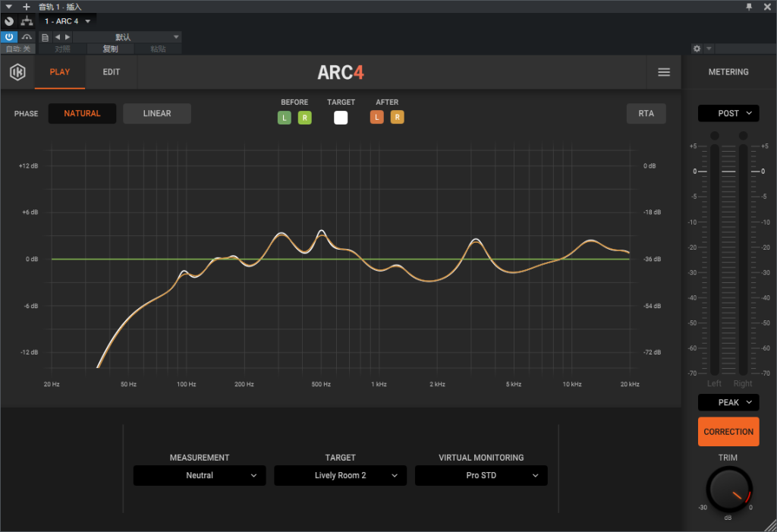Toggle the AFTER left channel L curve
777x532 pixels.
[376, 117]
